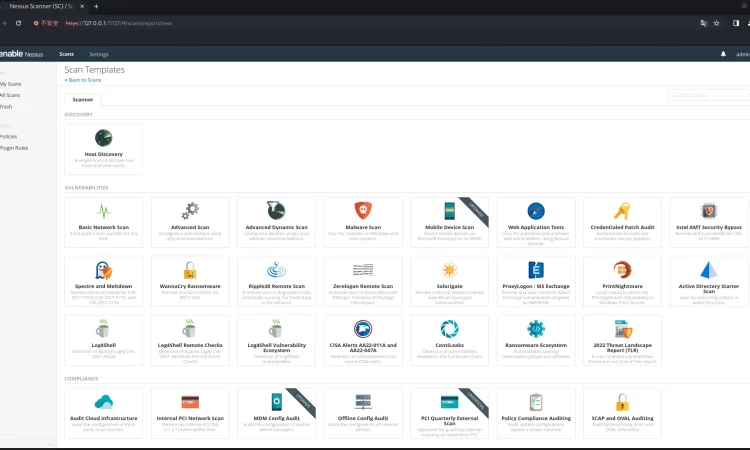Screen dimensions: 750x450
Task: Open the Zerologon Remote Scan icon
Action: click(363, 270)
